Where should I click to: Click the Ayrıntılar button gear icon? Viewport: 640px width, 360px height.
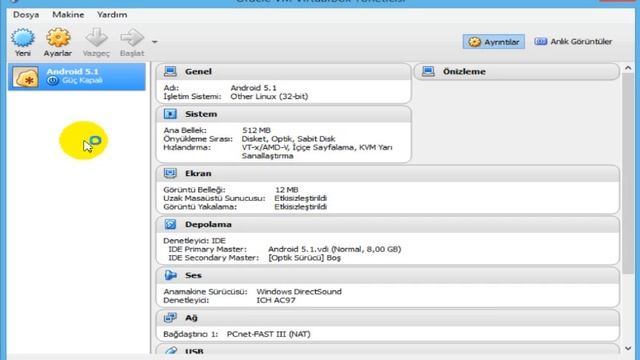pyautogui.click(x=474, y=42)
